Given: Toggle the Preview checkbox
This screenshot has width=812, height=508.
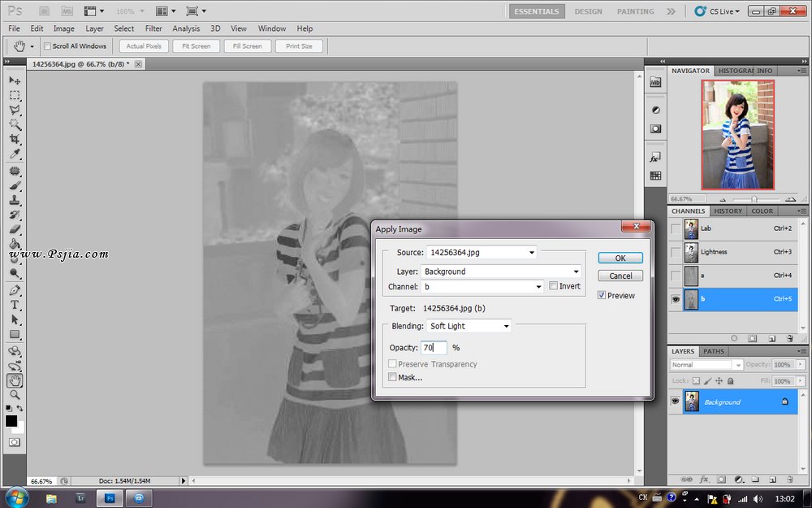Looking at the screenshot, I should (x=602, y=296).
